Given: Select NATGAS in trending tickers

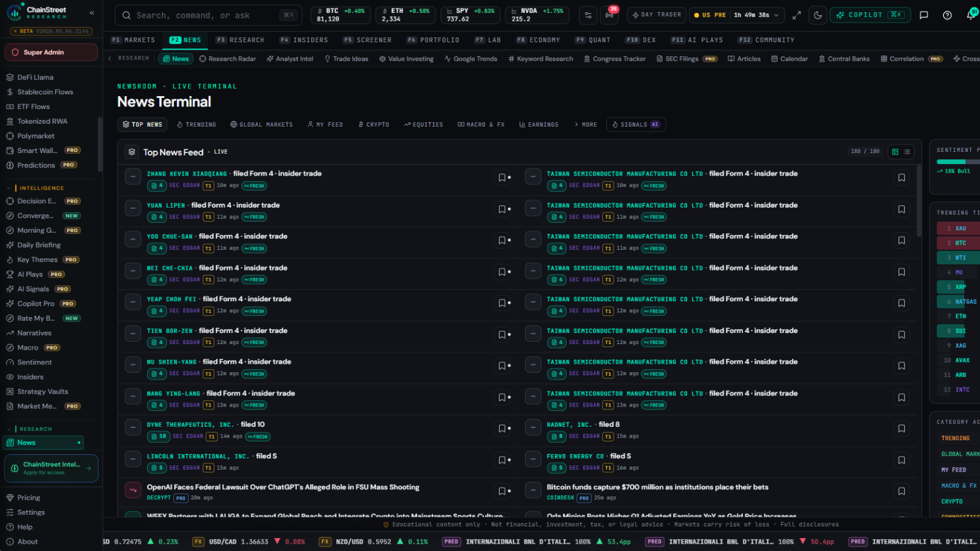Looking at the screenshot, I should coord(959,302).
